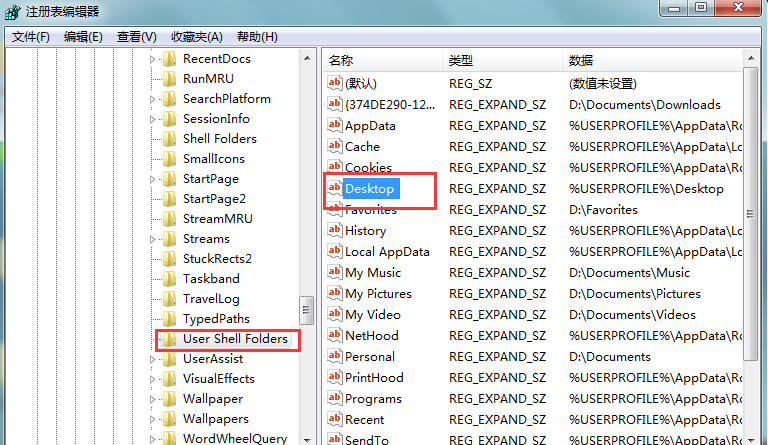Expand the VisualEffects key arrow

tap(152, 379)
